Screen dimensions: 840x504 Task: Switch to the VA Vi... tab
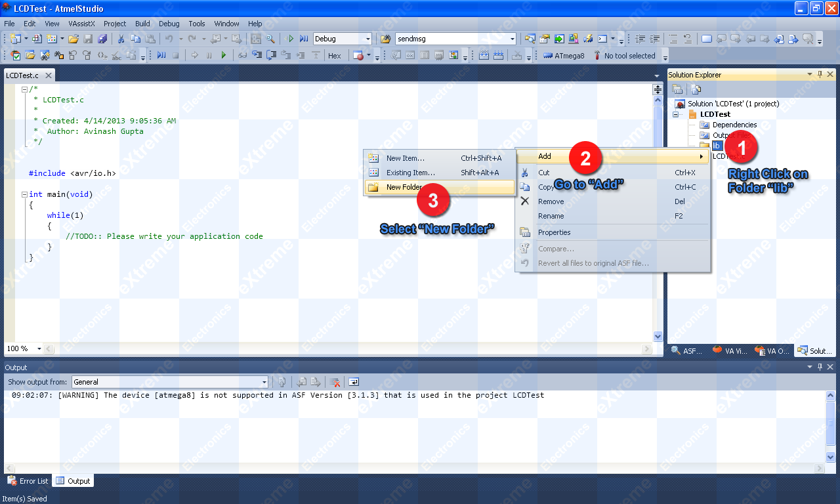click(x=730, y=351)
